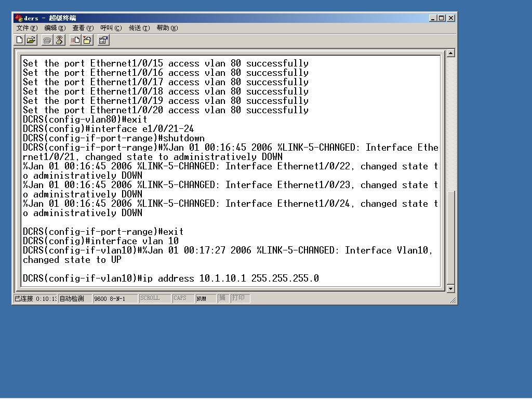Screen dimensions: 532x399
Task: Click the Properties toolbar icon
Action: click(103, 41)
